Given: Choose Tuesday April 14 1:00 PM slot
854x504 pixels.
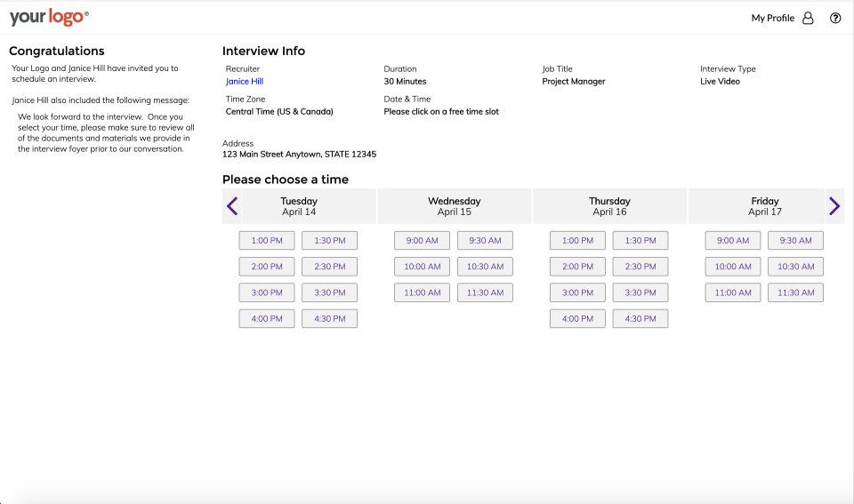Looking at the screenshot, I should click(267, 241).
